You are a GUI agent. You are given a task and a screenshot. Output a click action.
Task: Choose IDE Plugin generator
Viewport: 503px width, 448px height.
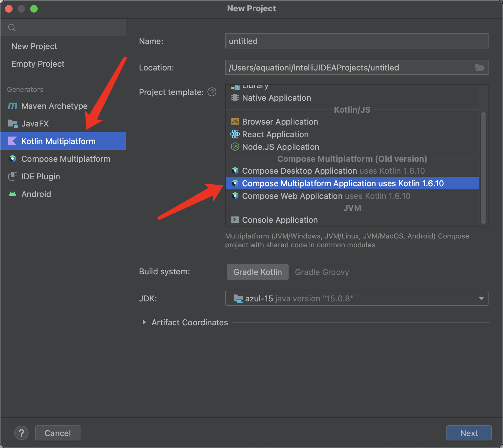tap(63, 176)
